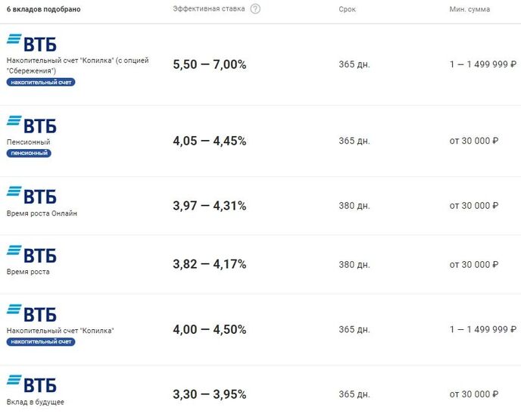Viewport: 521px width, 420px height.
Task: Click VTB logo above Вклад в будущее
Action: tap(32, 384)
